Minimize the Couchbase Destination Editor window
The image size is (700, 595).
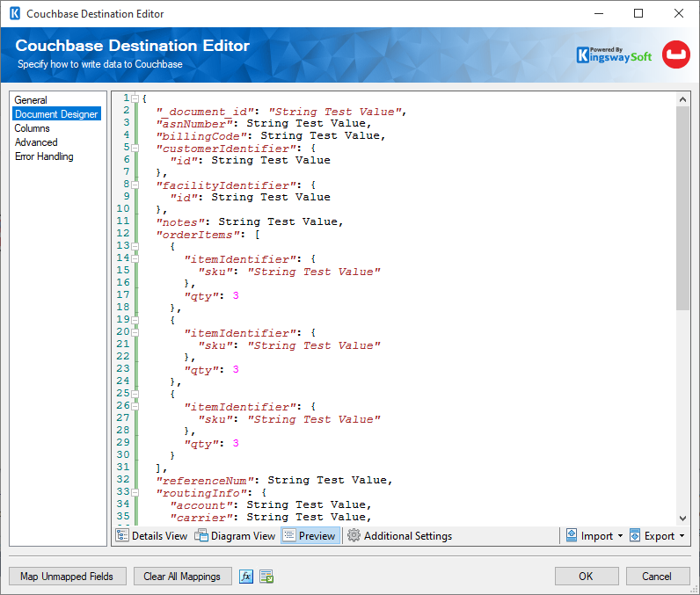(599, 13)
